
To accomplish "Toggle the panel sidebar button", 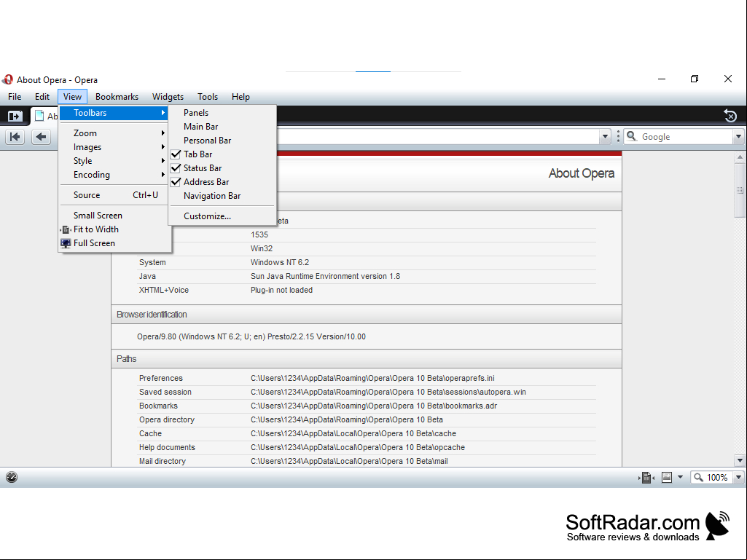I will [15, 116].
